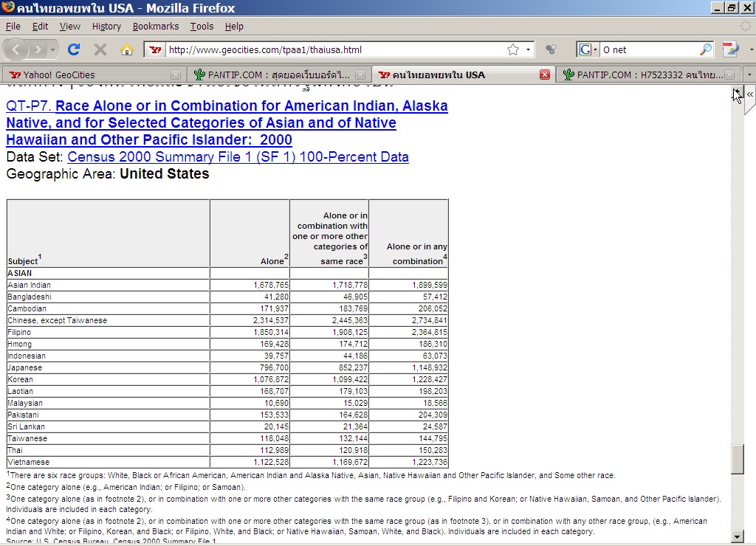
Task: Click the 'Hmong' row label
Action: [20, 344]
